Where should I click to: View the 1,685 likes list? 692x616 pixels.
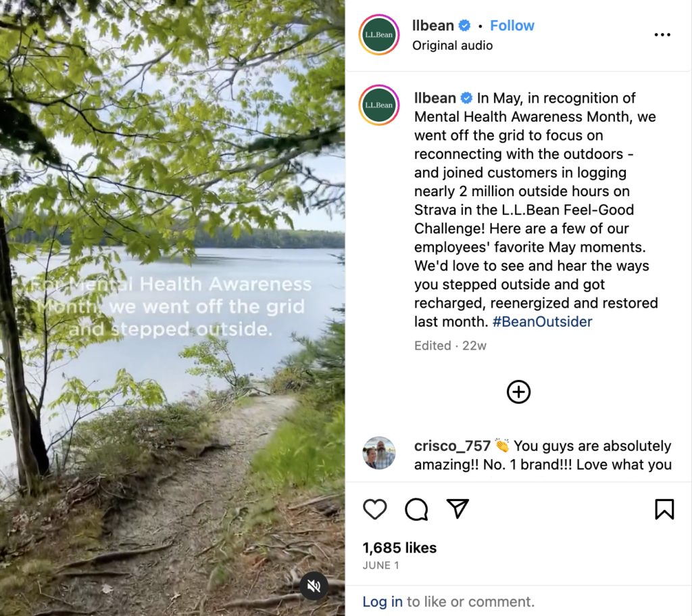tap(399, 548)
